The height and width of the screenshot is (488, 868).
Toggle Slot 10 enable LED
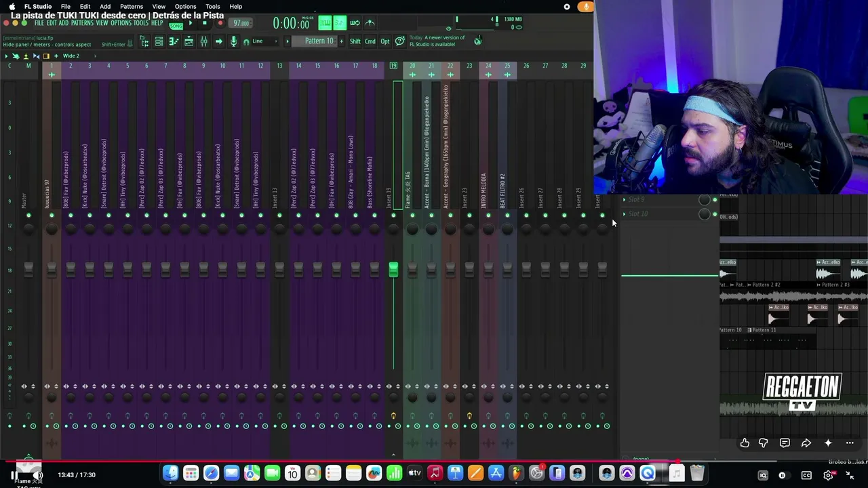[x=715, y=214]
